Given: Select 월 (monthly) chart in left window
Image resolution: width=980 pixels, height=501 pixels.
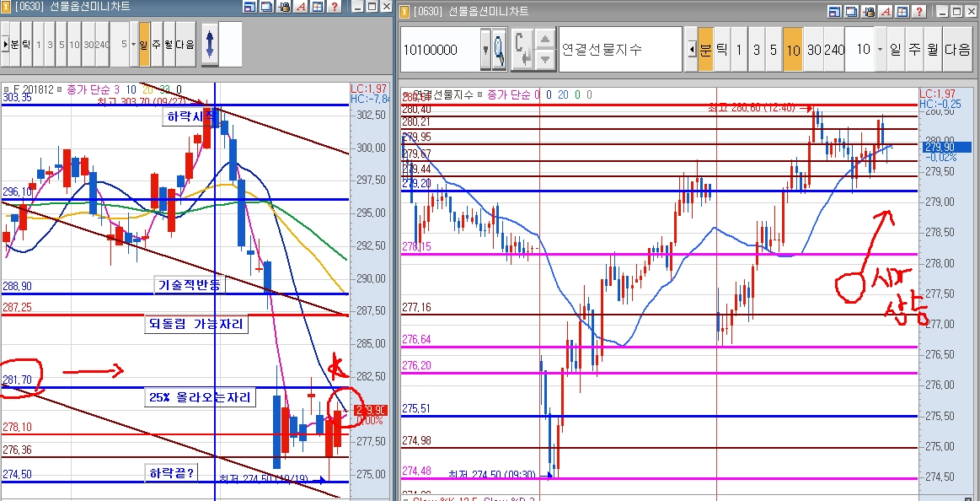Looking at the screenshot, I should click(169, 45).
